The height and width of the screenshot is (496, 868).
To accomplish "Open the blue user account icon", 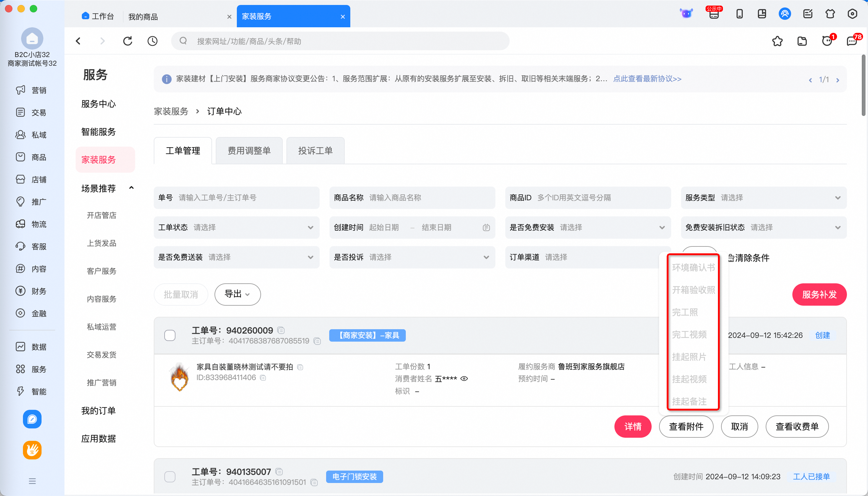I will [785, 14].
